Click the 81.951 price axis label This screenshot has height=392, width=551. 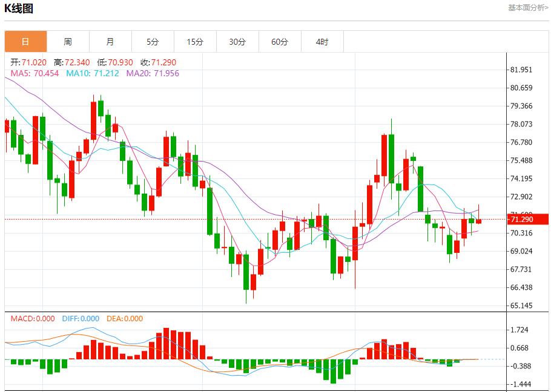click(521, 70)
